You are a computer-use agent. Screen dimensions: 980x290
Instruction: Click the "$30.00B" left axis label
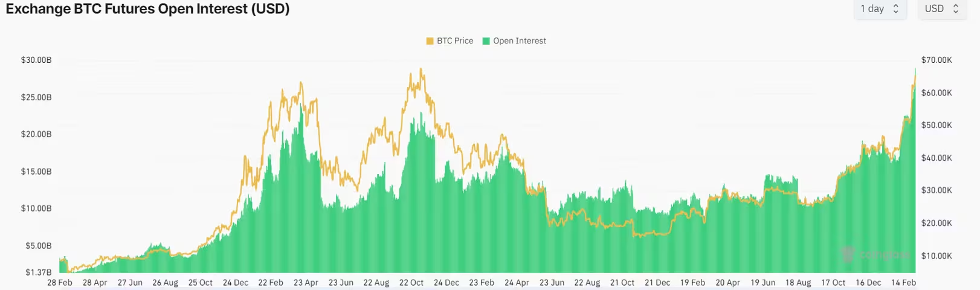[x=36, y=60]
